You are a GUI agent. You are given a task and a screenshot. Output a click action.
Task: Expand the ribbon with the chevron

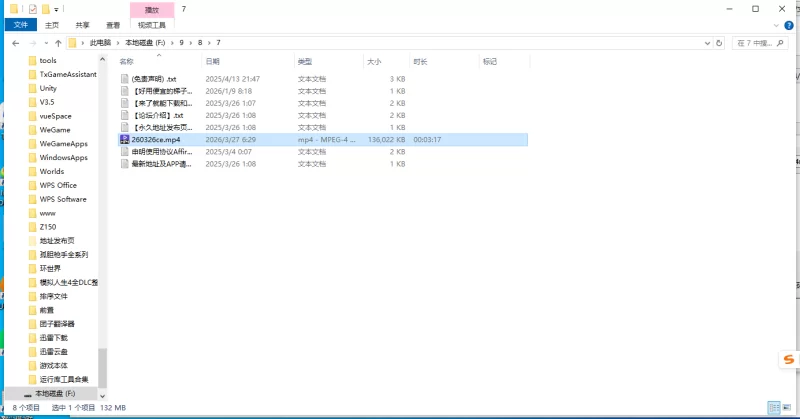click(775, 24)
